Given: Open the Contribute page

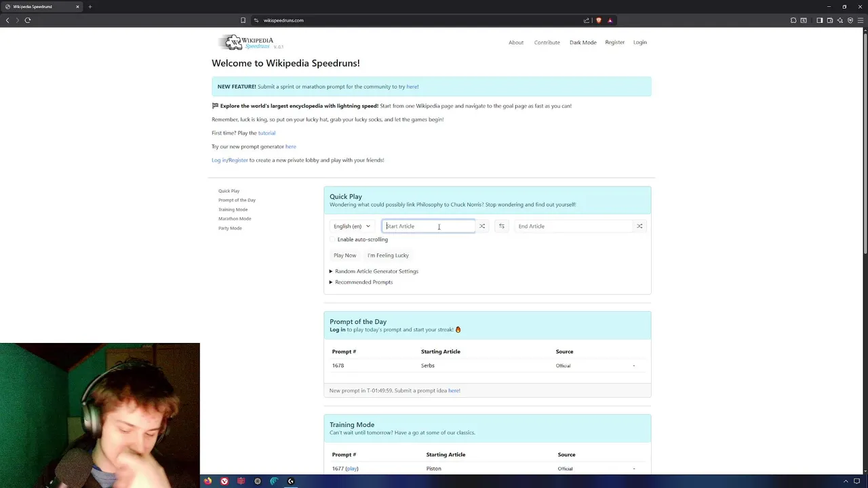Looking at the screenshot, I should coord(547,43).
